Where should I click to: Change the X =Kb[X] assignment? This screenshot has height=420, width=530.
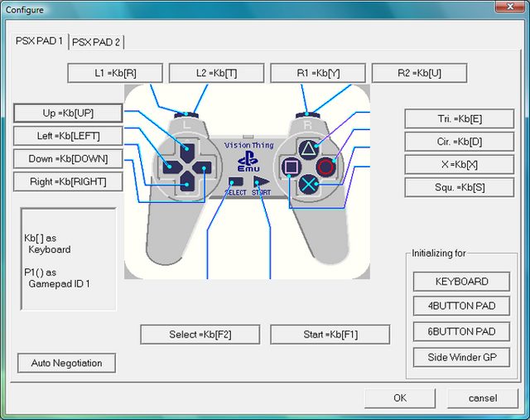coord(460,165)
